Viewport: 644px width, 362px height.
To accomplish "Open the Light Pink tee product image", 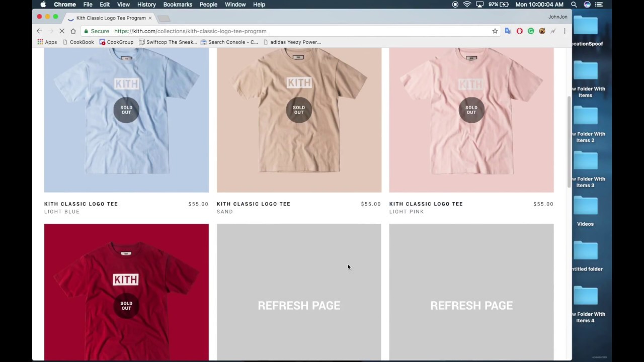I will (x=471, y=120).
